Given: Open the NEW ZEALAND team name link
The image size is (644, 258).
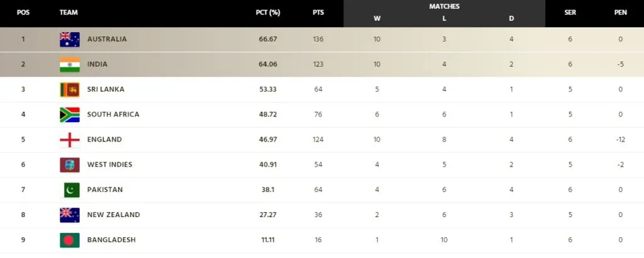Looking at the screenshot, I should coord(113,215).
